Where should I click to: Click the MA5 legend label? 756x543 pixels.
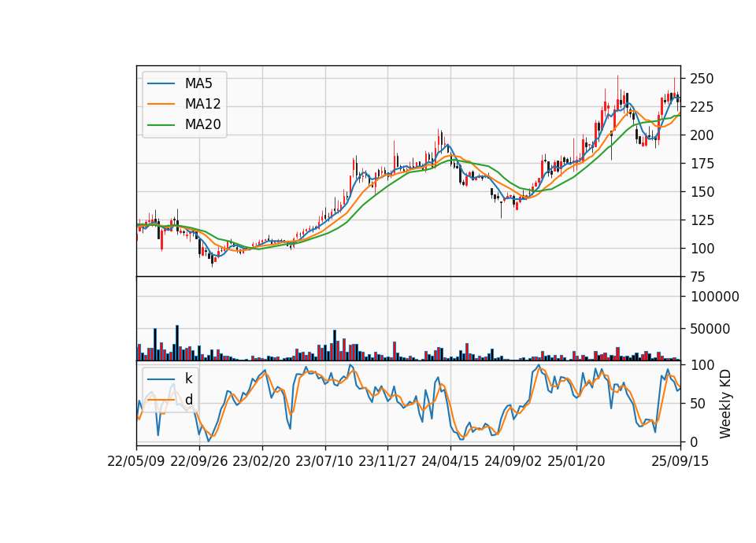click(x=198, y=83)
